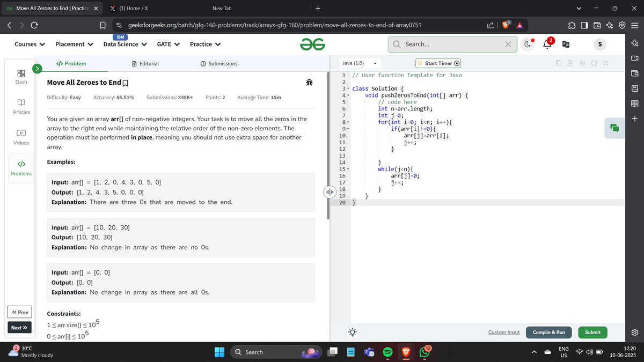Collapse problem panel with green chevron

click(37, 69)
